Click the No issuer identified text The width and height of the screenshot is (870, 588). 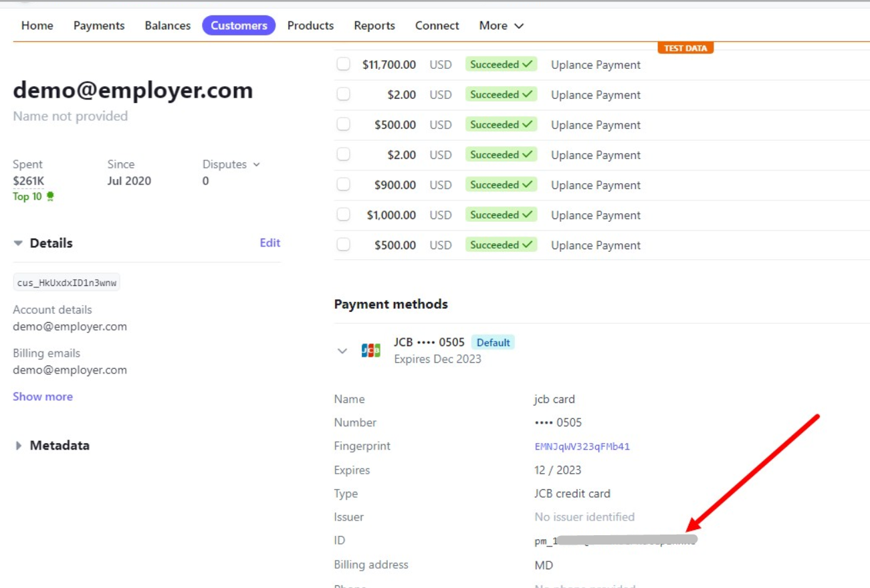pyautogui.click(x=584, y=517)
